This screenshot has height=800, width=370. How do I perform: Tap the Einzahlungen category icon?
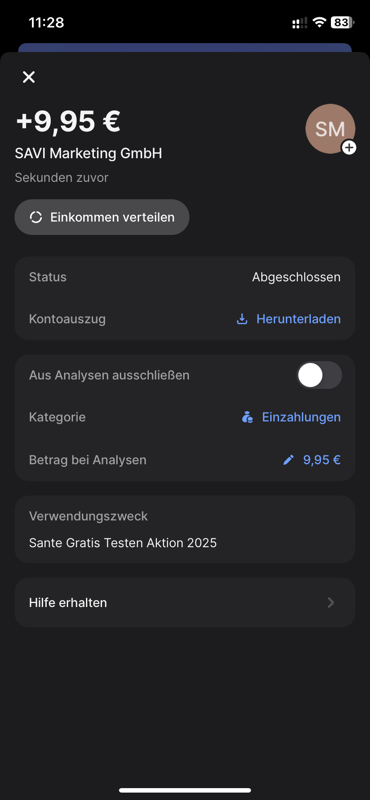(x=248, y=417)
